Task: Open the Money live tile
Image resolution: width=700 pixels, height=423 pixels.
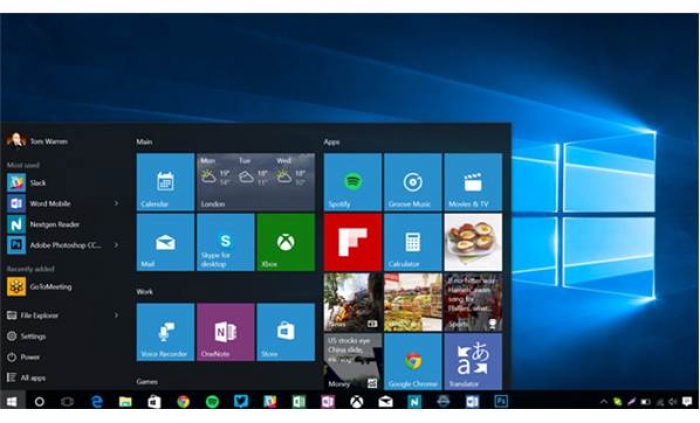Action: (353, 361)
